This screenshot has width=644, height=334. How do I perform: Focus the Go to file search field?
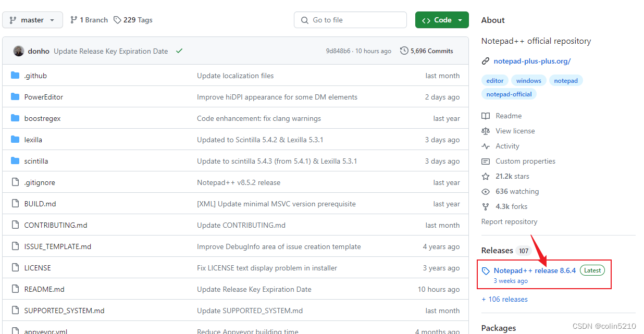350,20
